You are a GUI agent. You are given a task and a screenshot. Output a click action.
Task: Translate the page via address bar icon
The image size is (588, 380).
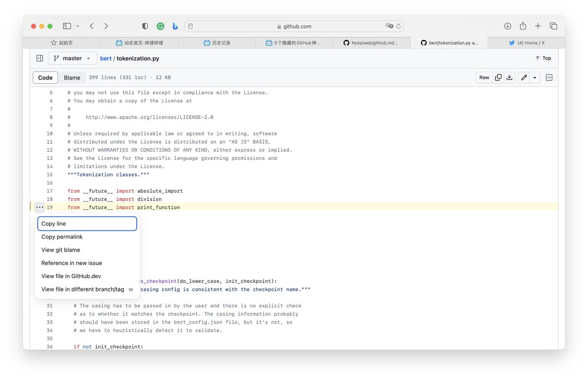(x=389, y=26)
